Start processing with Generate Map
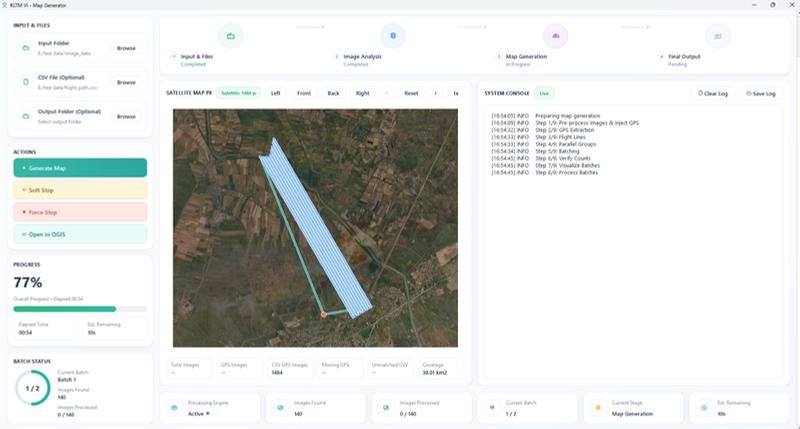Viewport: 800px width, 429px height. click(x=80, y=168)
